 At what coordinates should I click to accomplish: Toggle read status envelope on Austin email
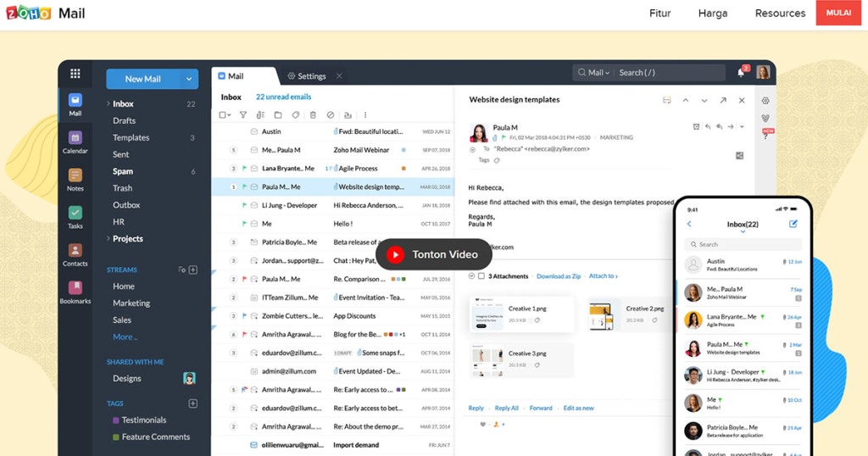point(254,131)
